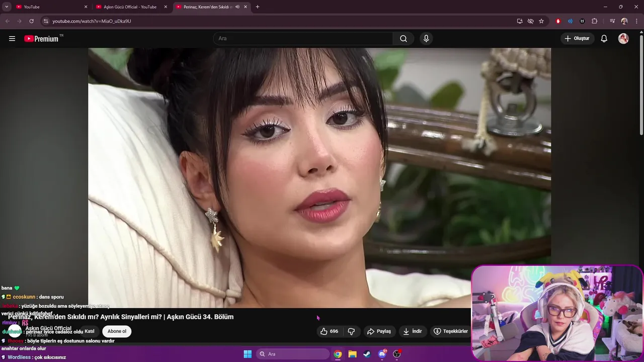Open the red hand ad-blocker extension
The height and width of the screenshot is (362, 644).
point(558,21)
